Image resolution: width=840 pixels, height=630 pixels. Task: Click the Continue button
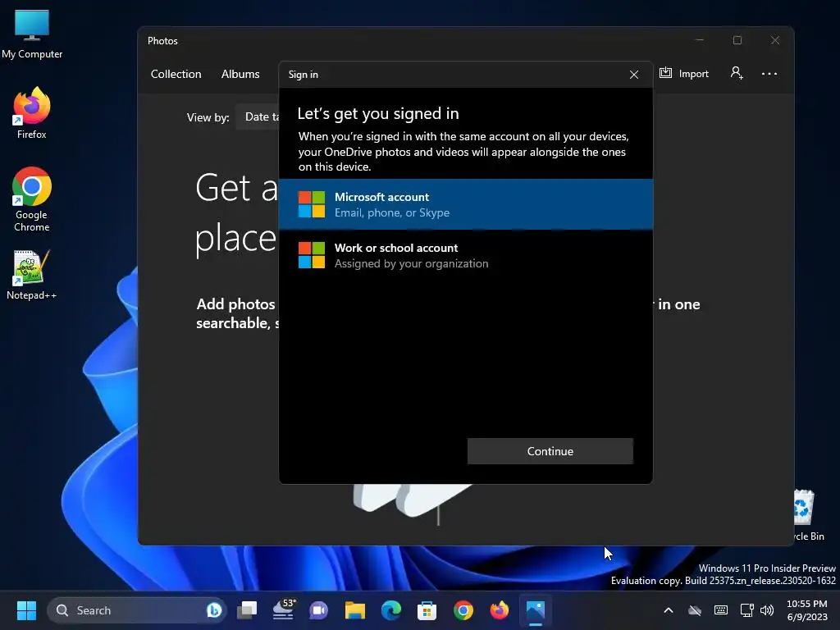click(x=550, y=451)
